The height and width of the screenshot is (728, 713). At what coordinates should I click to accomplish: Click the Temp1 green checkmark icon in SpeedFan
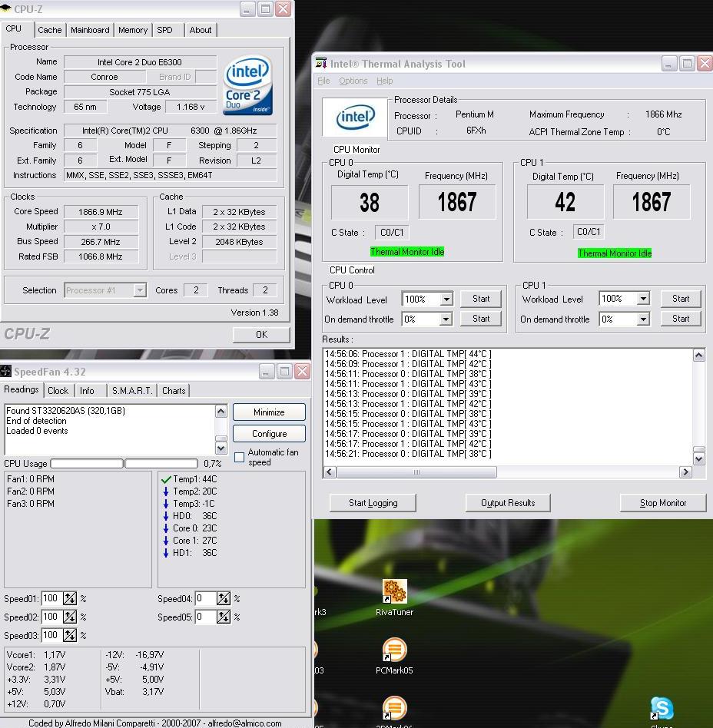[x=166, y=479]
